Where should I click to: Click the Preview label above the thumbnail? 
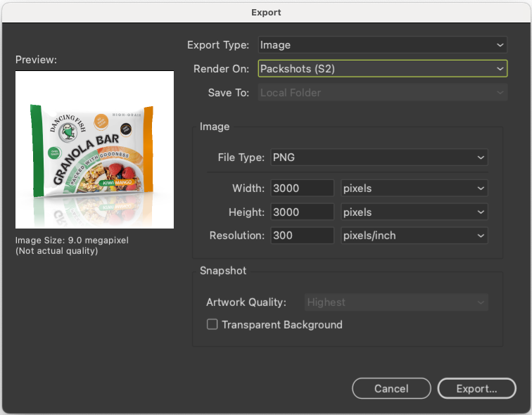pyautogui.click(x=36, y=60)
